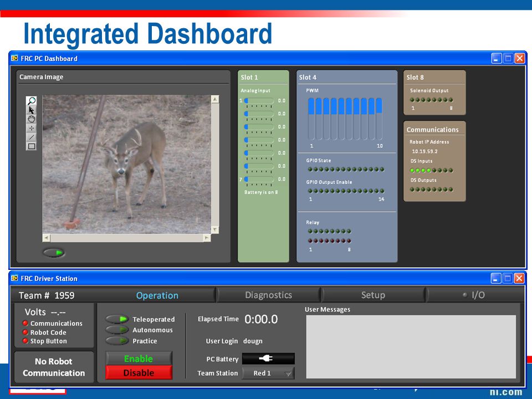Close the FRC PC Dashboard window

tap(519, 58)
